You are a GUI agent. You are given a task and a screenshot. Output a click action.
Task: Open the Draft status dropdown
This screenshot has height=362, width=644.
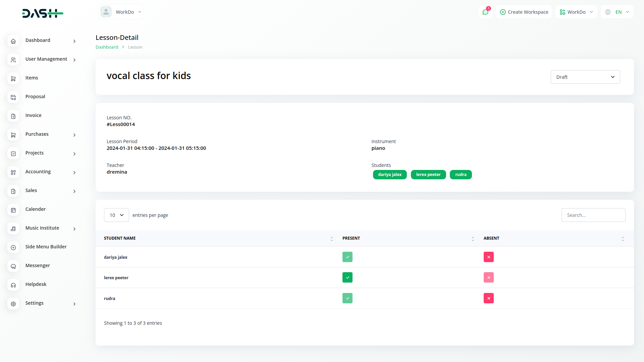tap(585, 77)
